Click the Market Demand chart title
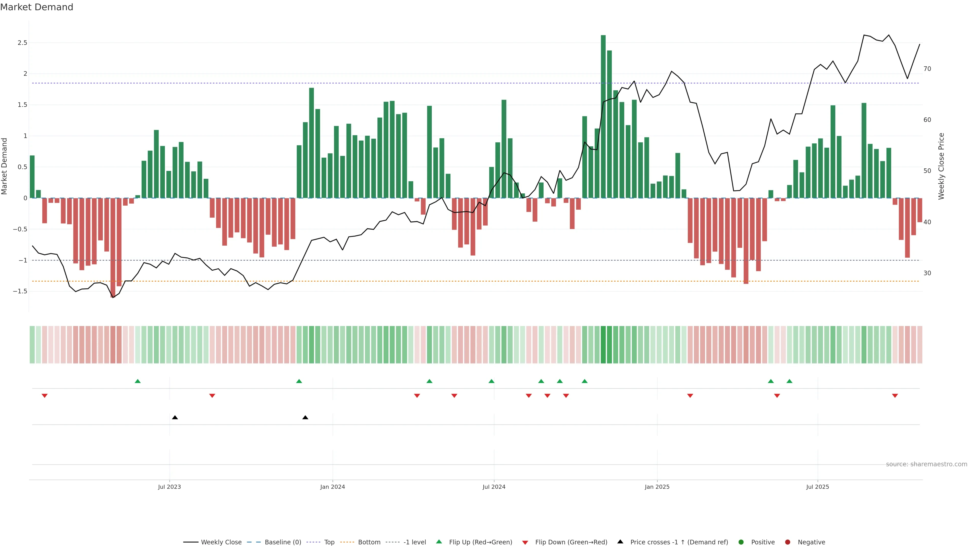Image resolution: width=980 pixels, height=551 pixels. click(x=36, y=7)
